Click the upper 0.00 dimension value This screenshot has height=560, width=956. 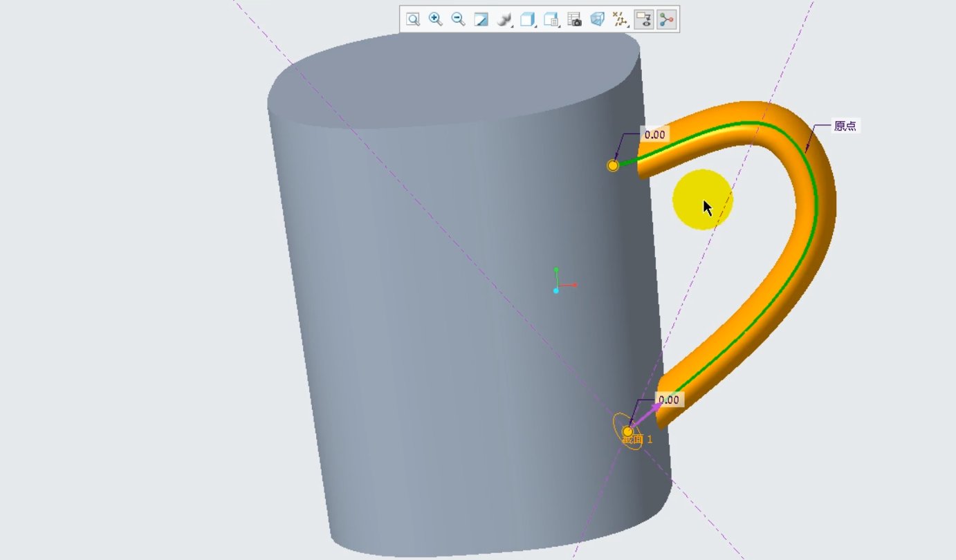[x=655, y=135]
